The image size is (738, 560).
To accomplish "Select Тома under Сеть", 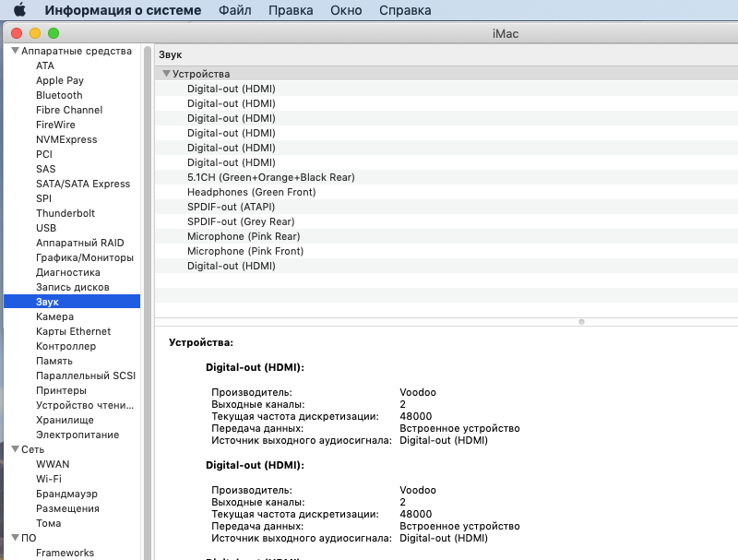I will tap(49, 523).
